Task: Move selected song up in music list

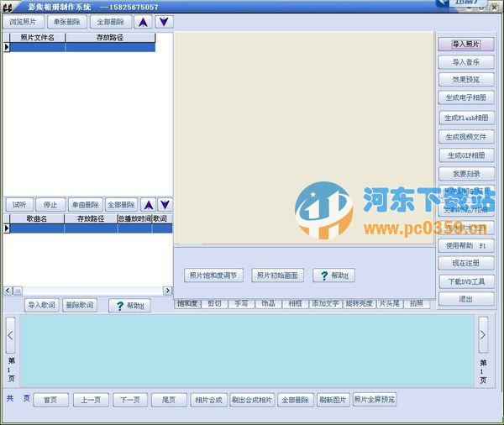Action: pyautogui.click(x=148, y=204)
